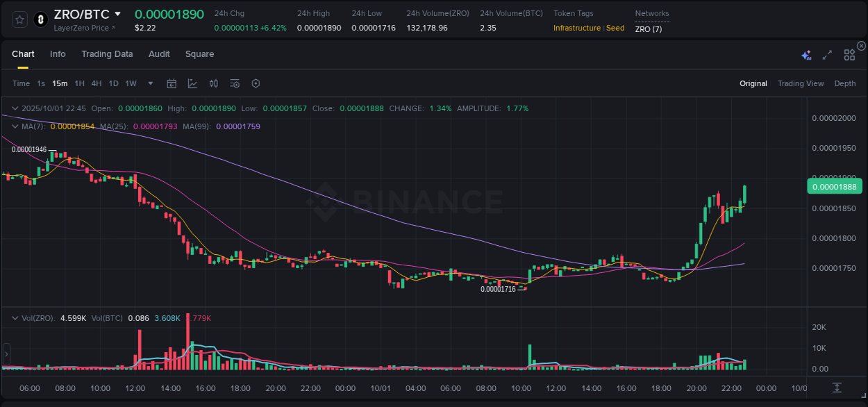Select the 1D timeframe
Viewport: 868px width, 407px height.
click(113, 83)
